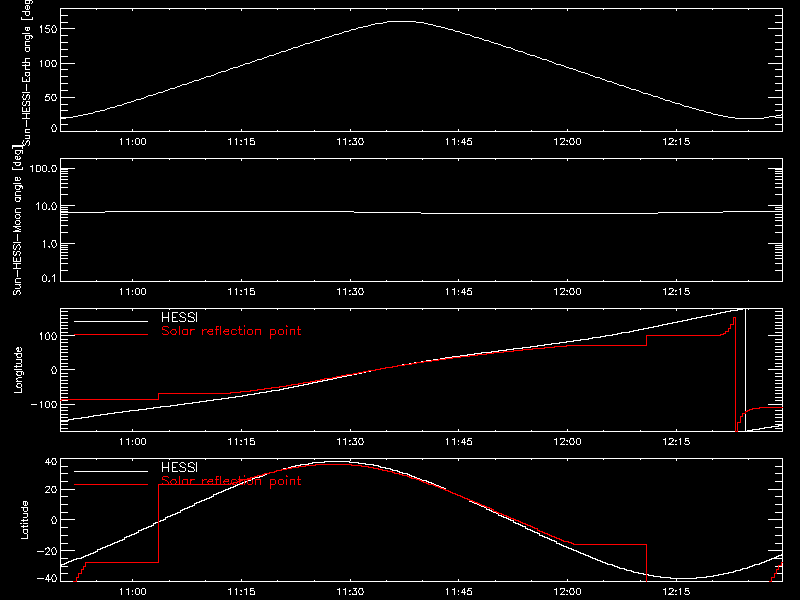Click 12:00 under the Moon angle plot
The width and height of the screenshot is (800, 600).
click(x=567, y=292)
